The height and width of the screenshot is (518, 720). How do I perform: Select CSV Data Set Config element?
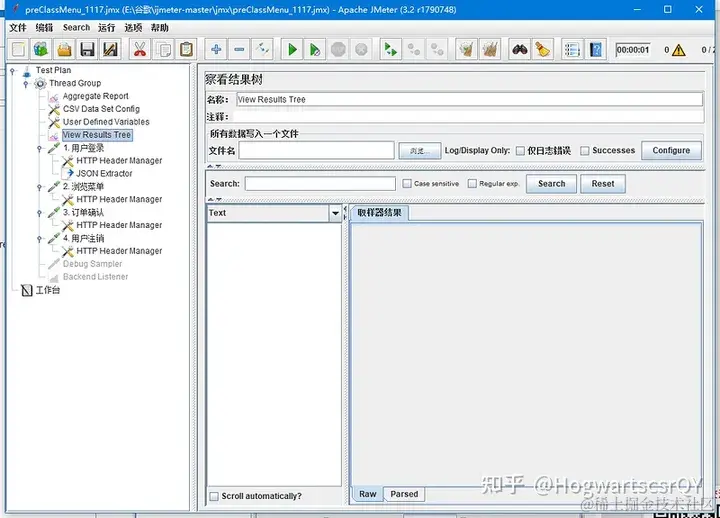point(101,109)
